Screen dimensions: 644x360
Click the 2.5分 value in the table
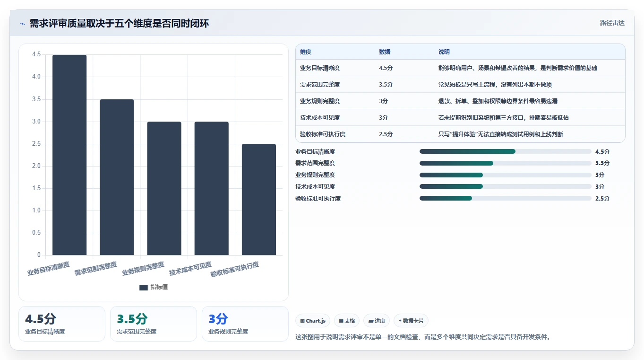386,134
